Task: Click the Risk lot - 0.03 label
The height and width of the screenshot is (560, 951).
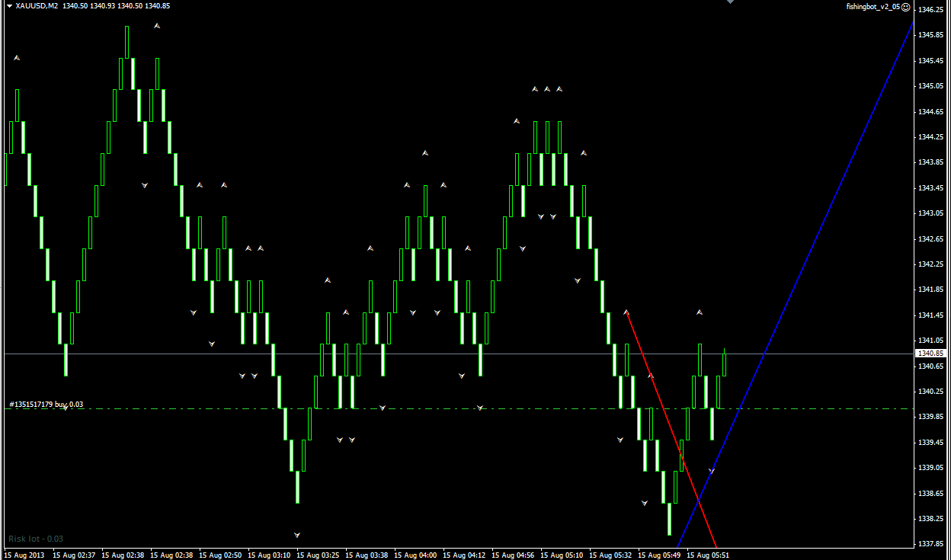Action: (x=36, y=539)
